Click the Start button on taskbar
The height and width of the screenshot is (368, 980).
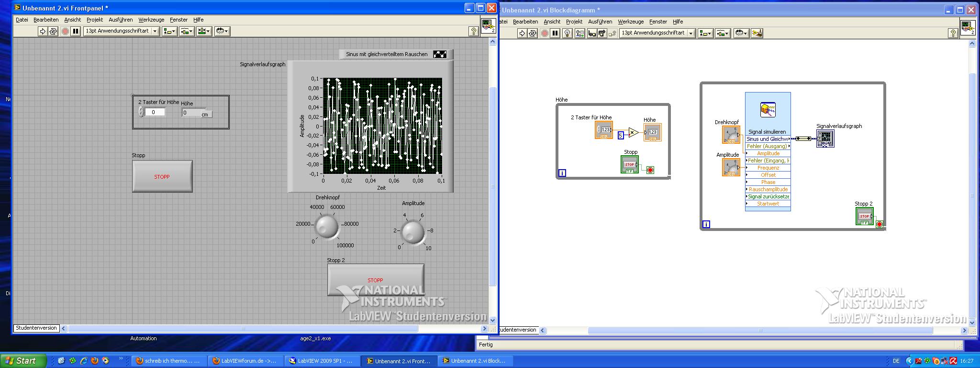(23, 361)
